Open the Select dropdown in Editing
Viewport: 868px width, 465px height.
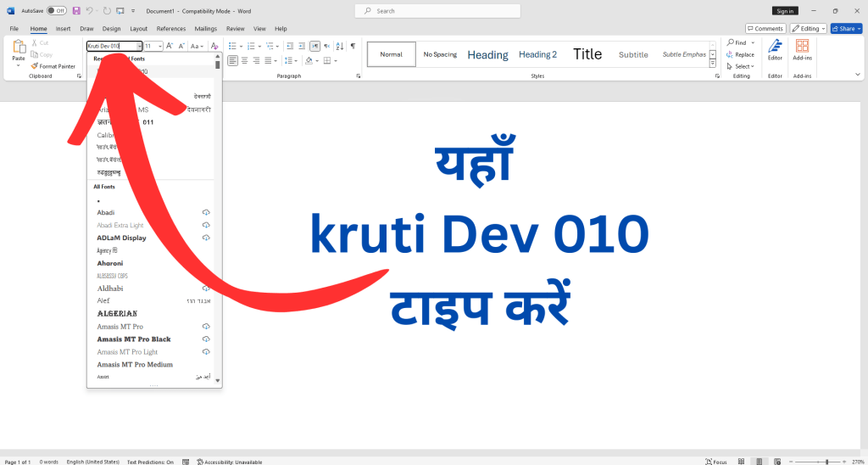coord(741,66)
